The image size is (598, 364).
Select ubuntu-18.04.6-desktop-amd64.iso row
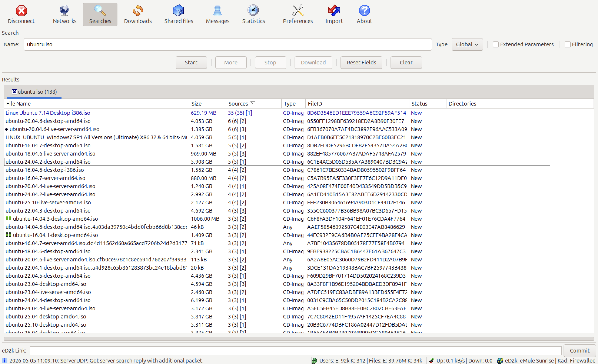click(x=277, y=251)
